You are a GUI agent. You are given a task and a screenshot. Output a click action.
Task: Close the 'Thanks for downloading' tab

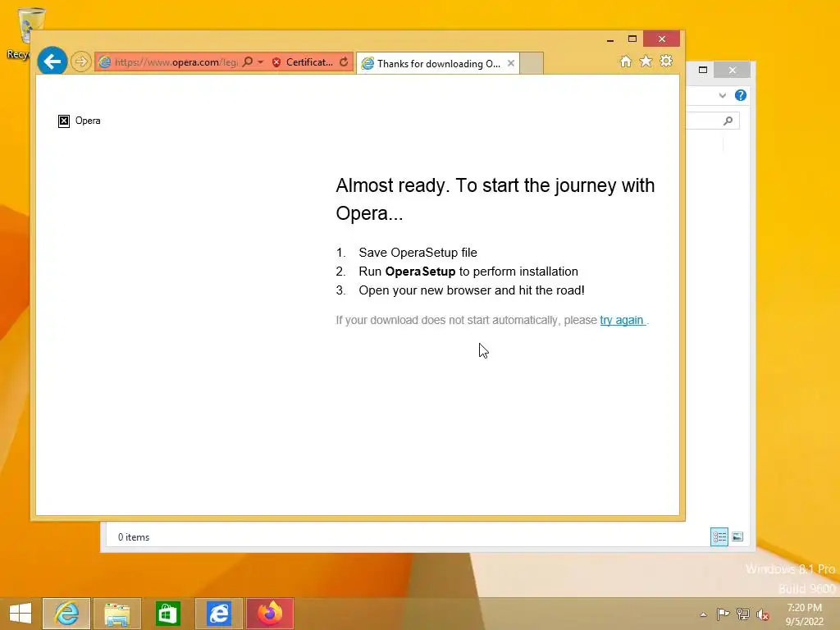click(511, 63)
